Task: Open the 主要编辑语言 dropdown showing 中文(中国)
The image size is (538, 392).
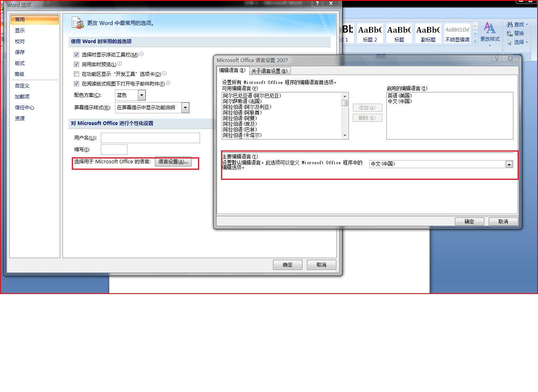Action: [441, 164]
